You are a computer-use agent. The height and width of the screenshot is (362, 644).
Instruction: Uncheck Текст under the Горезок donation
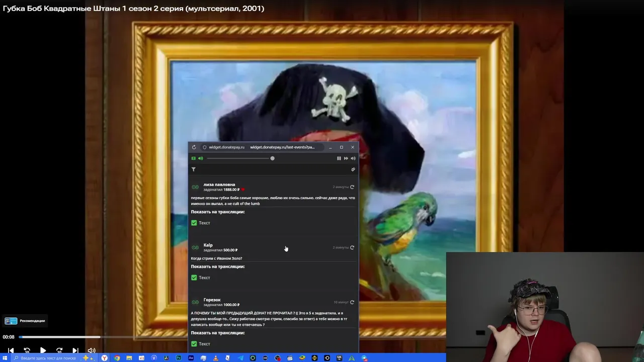pos(194,344)
